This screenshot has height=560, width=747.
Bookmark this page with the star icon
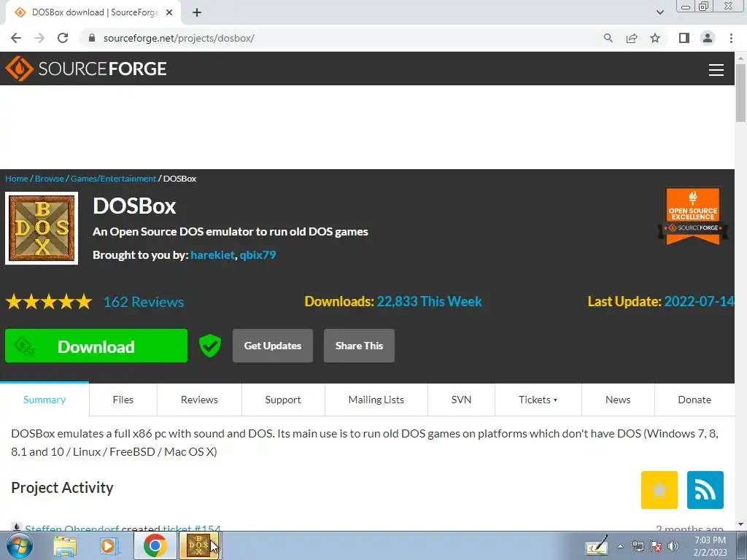point(655,38)
